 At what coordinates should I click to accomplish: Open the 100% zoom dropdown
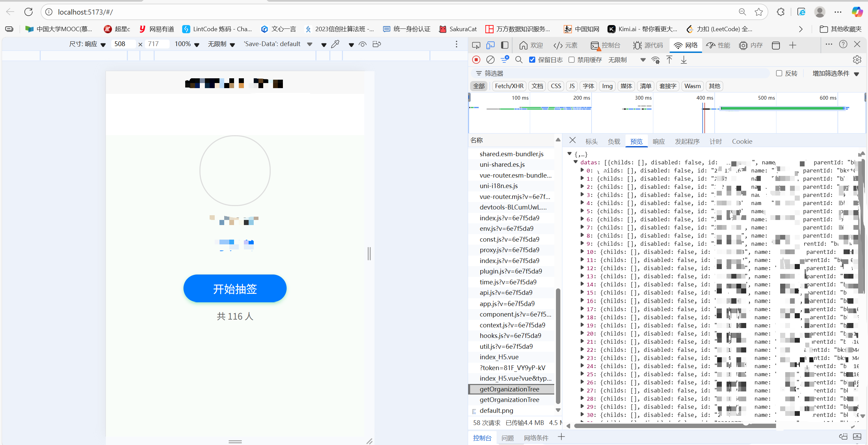(187, 44)
